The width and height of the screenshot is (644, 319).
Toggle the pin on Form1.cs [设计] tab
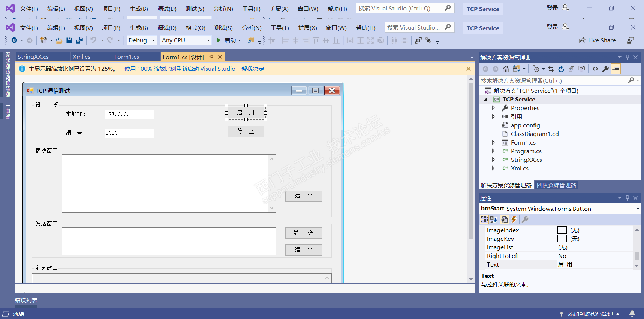[211, 57]
